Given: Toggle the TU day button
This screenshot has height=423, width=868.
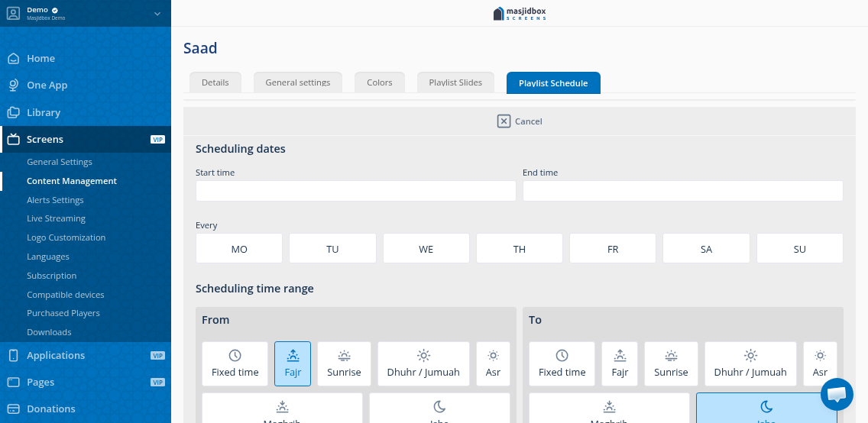Looking at the screenshot, I should point(332,248).
